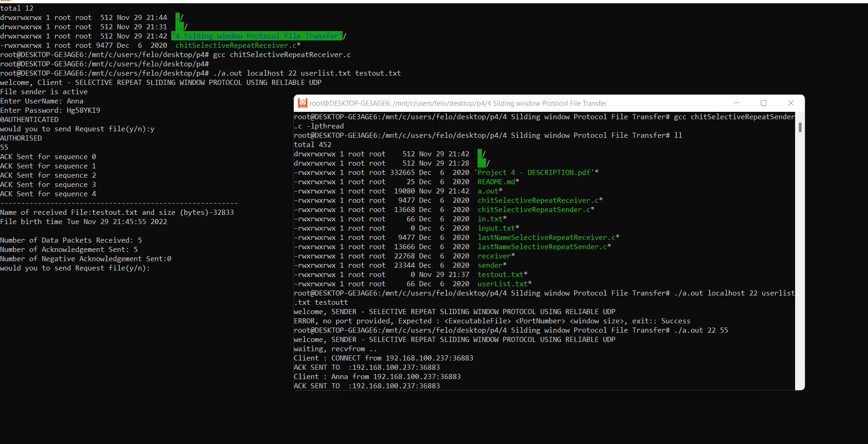
Task: Click testout.txt in front terminal listing
Action: click(500, 275)
